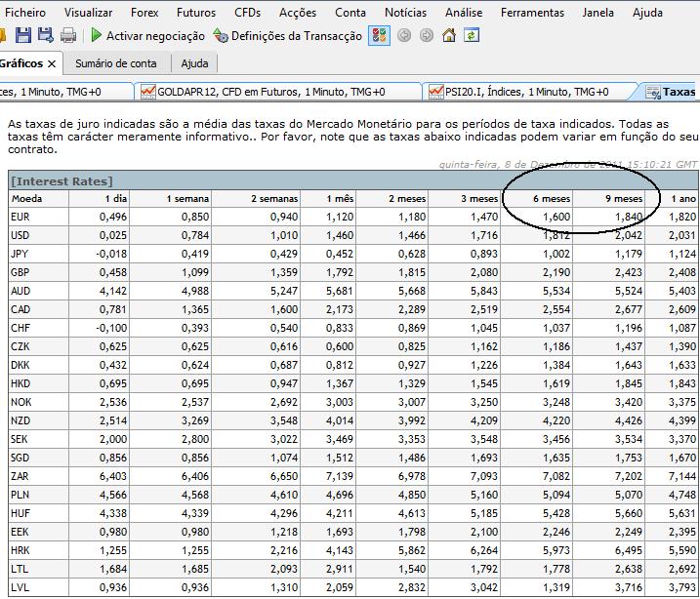Select the Gráficos tab
The width and height of the screenshot is (700, 599).
(x=21, y=63)
